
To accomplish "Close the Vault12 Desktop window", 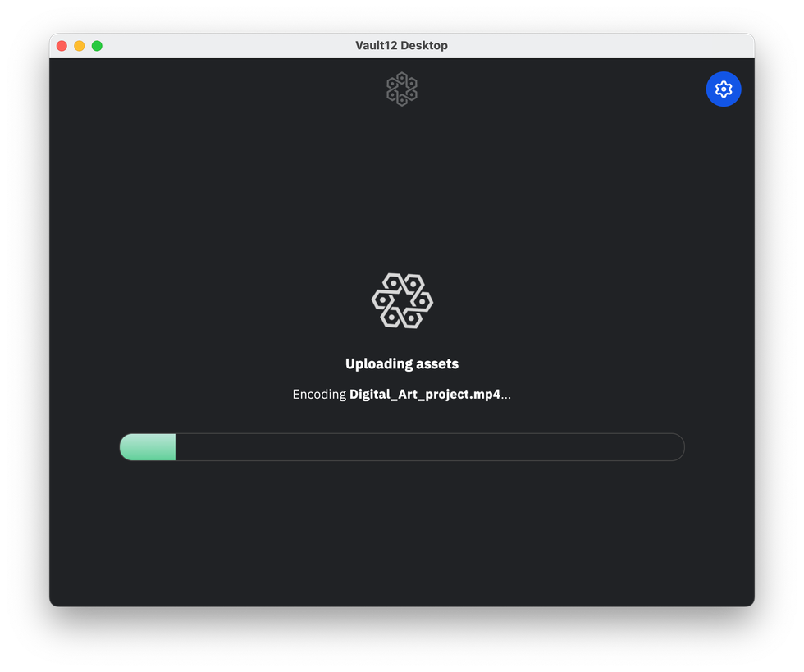I will (x=62, y=46).
